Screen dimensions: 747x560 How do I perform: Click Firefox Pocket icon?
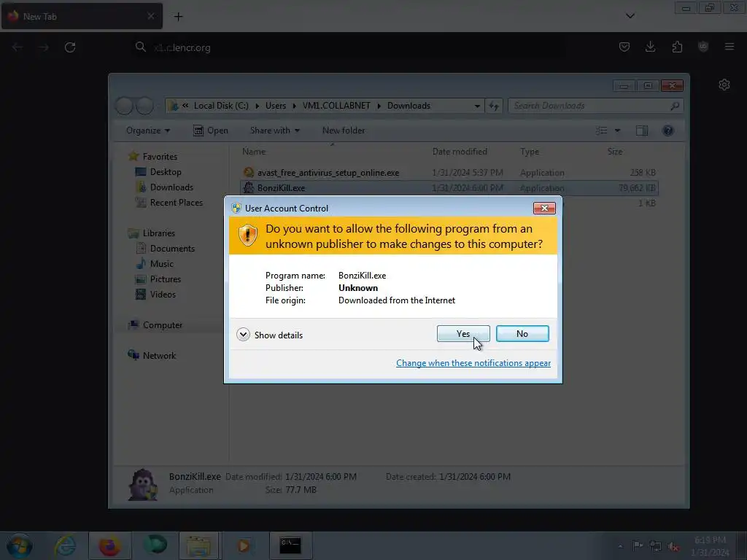pyautogui.click(x=624, y=47)
